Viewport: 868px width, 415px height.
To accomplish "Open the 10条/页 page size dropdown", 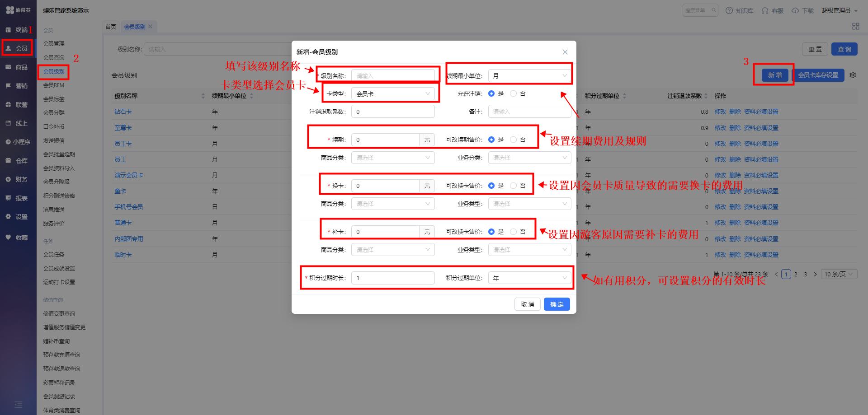I will point(839,274).
